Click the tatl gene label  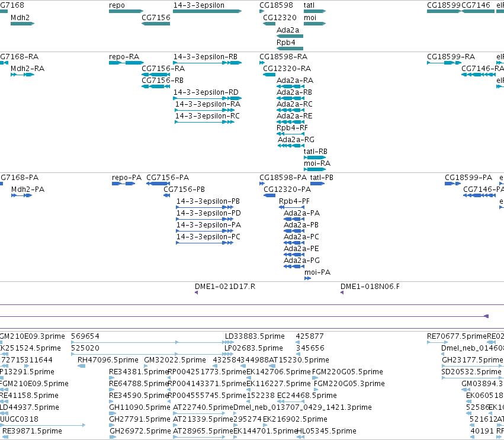coord(309,5)
